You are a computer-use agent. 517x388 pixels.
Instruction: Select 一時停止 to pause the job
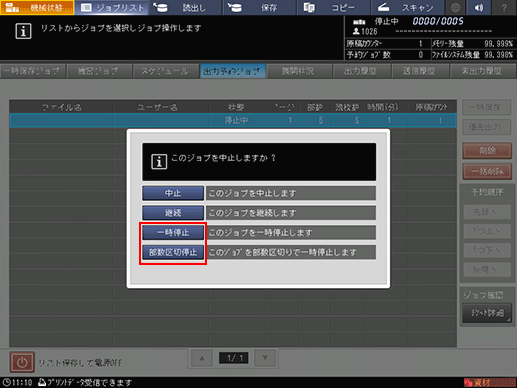coord(173,232)
